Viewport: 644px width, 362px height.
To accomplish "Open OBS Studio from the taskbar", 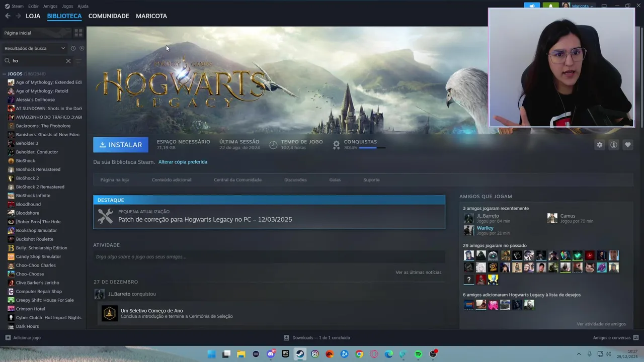I will pyautogui.click(x=433, y=354).
